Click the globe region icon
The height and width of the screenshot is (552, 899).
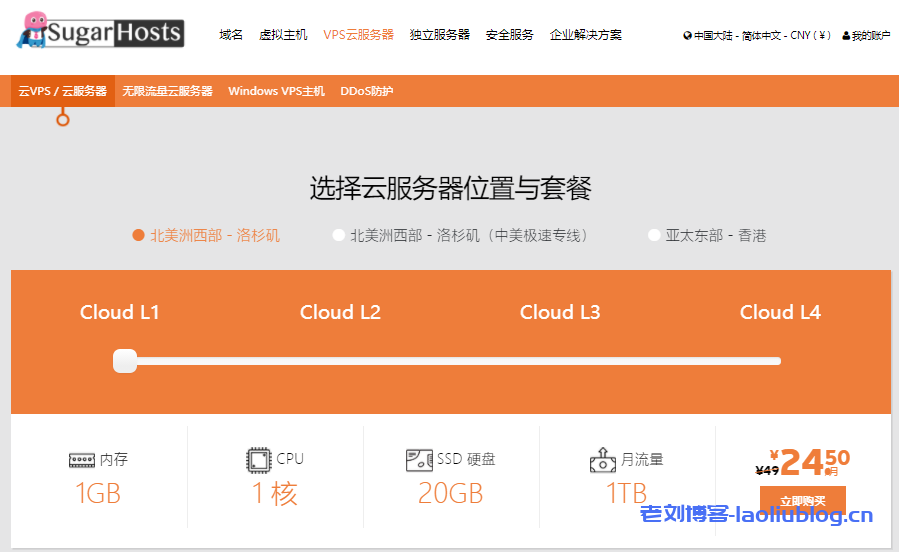pos(688,36)
